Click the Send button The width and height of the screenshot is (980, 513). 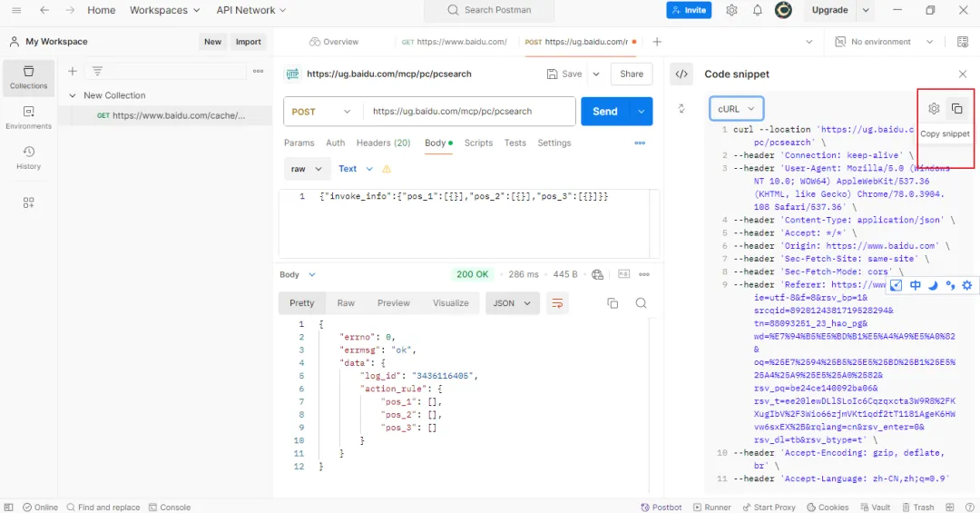605,112
